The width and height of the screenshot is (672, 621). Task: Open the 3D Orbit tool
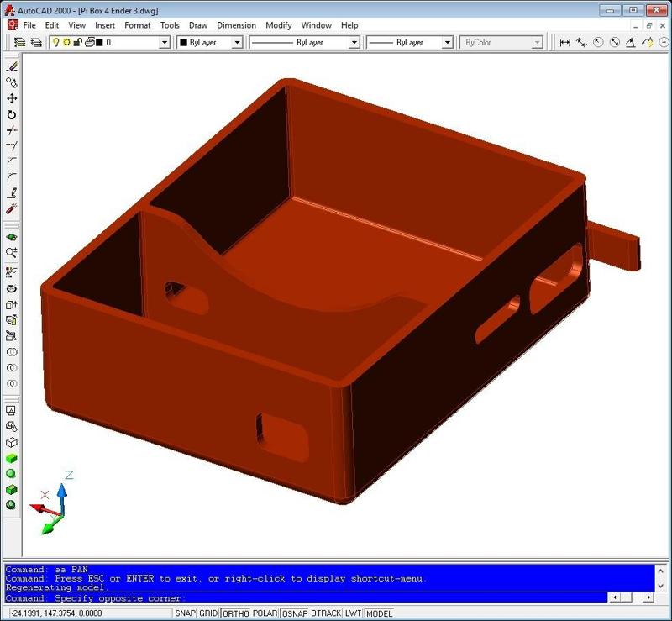pos(12,237)
